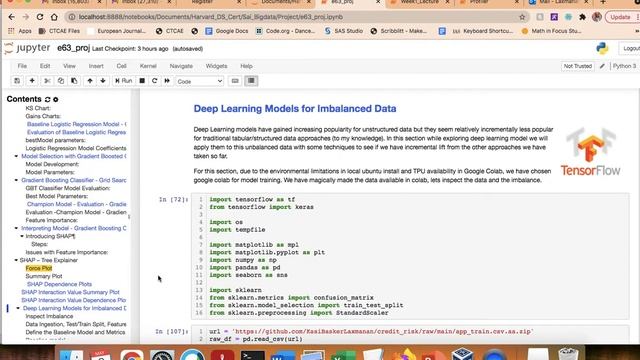The height and width of the screenshot is (360, 640).
Task: Cut selected cells with scissors icon
Action: coord(47,81)
